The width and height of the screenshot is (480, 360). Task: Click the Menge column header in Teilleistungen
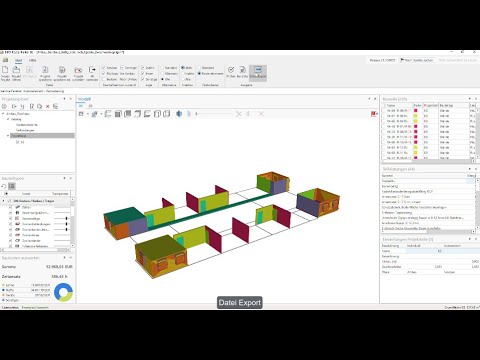pos(471,175)
